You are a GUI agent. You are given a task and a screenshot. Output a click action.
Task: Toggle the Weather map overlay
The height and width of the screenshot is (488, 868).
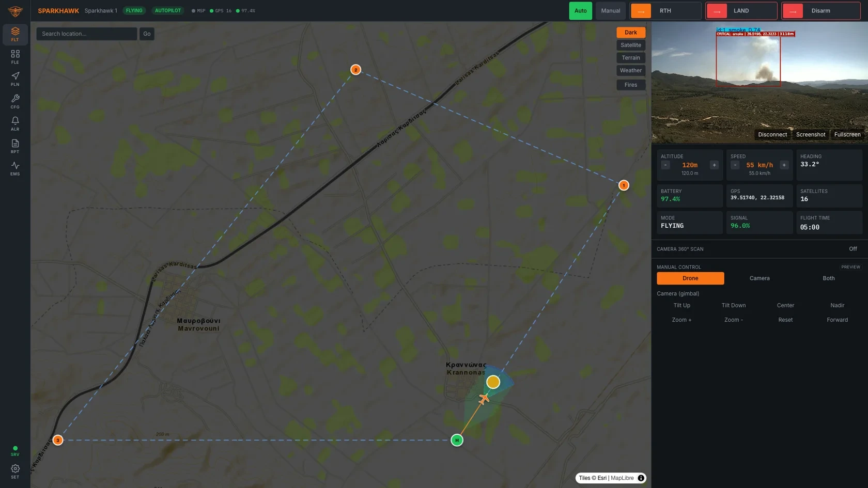tap(631, 70)
